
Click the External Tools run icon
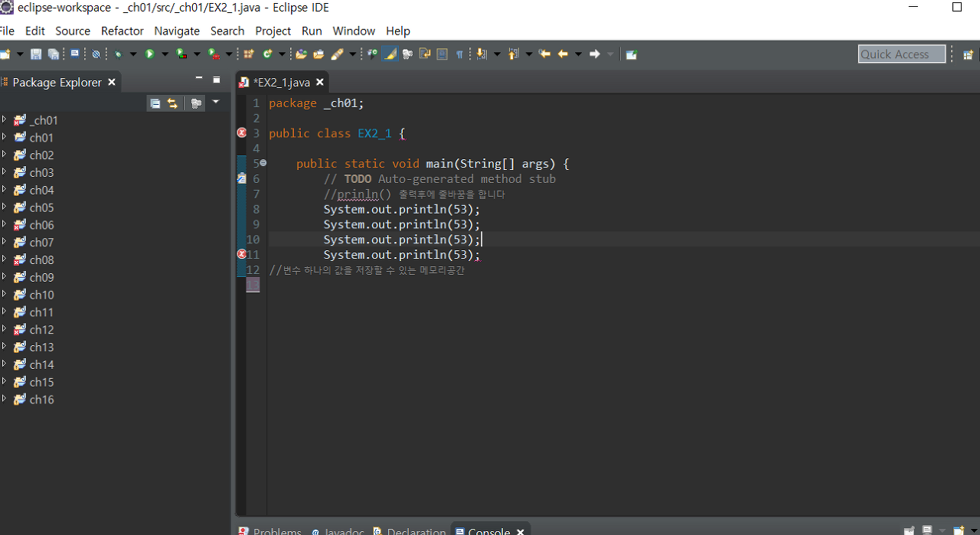click(x=214, y=54)
